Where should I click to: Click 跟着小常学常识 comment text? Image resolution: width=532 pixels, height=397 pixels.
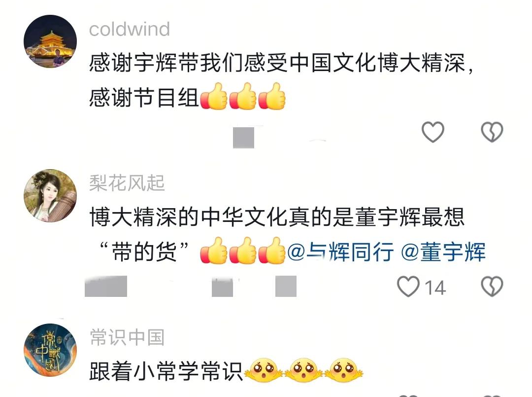166,371
